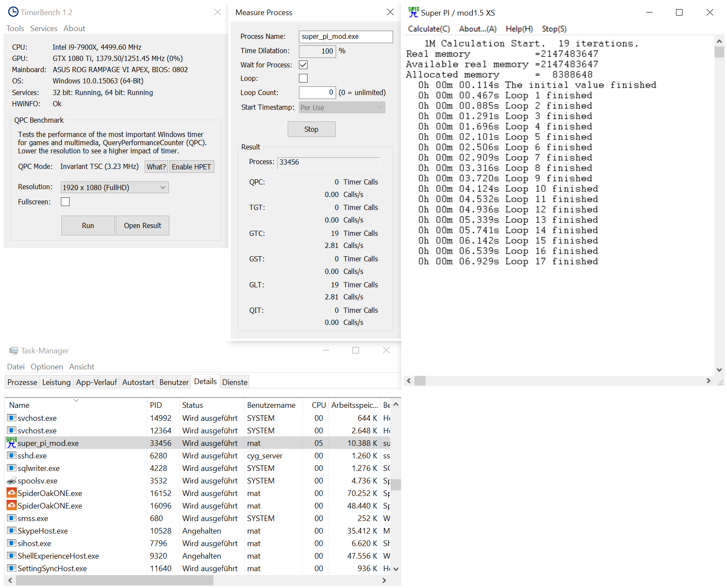Click the Enable HPET button
The image size is (727, 588).
click(191, 167)
